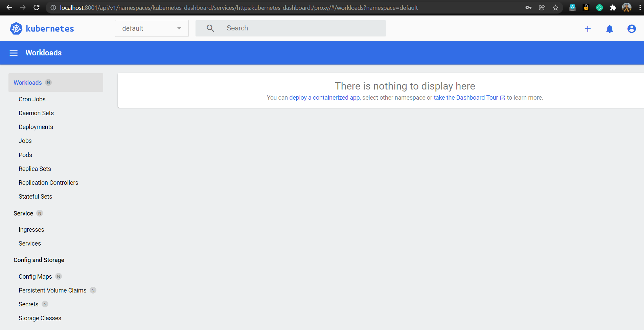The height and width of the screenshot is (330, 644).
Task: Reload the dashboard page
Action: coord(37,7)
